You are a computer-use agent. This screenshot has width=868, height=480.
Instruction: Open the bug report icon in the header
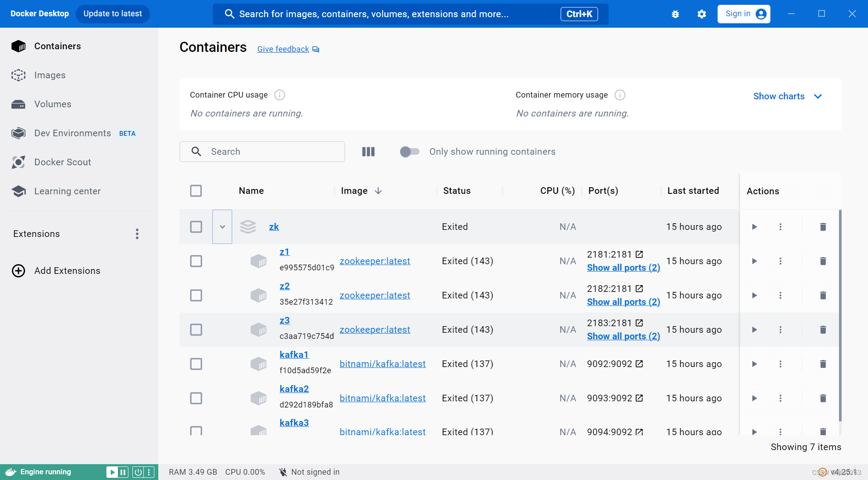675,14
